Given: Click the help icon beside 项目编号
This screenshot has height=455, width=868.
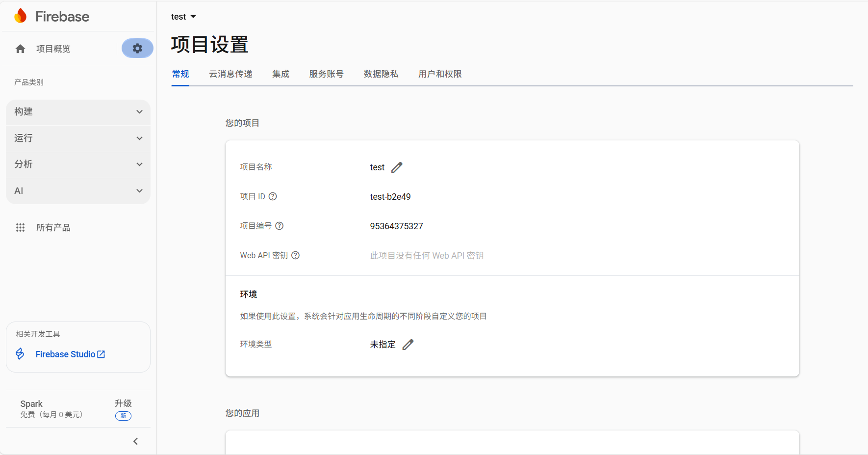Looking at the screenshot, I should coord(279,225).
